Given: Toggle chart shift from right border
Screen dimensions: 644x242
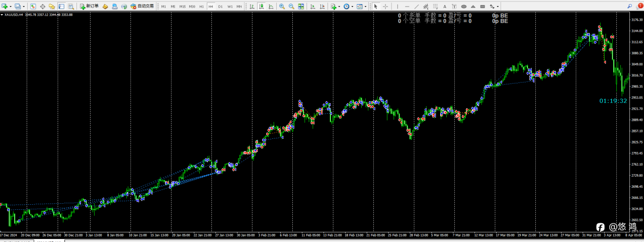Looking at the screenshot, I should tap(322, 7).
